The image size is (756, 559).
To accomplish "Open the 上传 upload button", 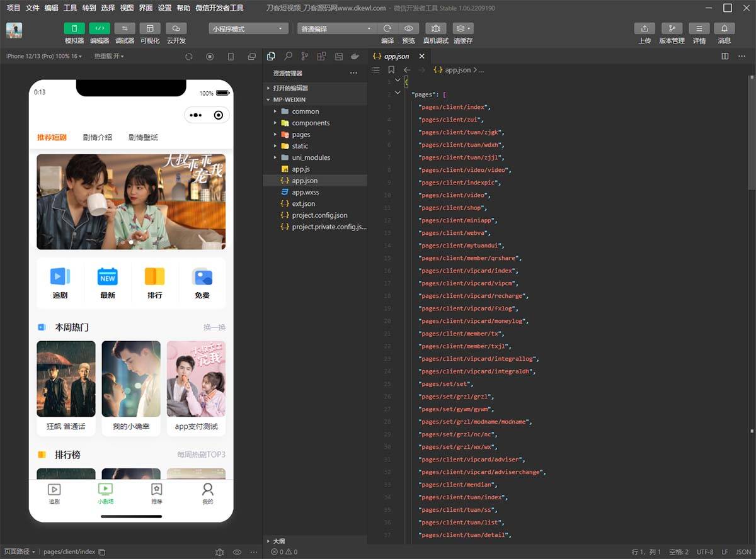I will [x=644, y=28].
